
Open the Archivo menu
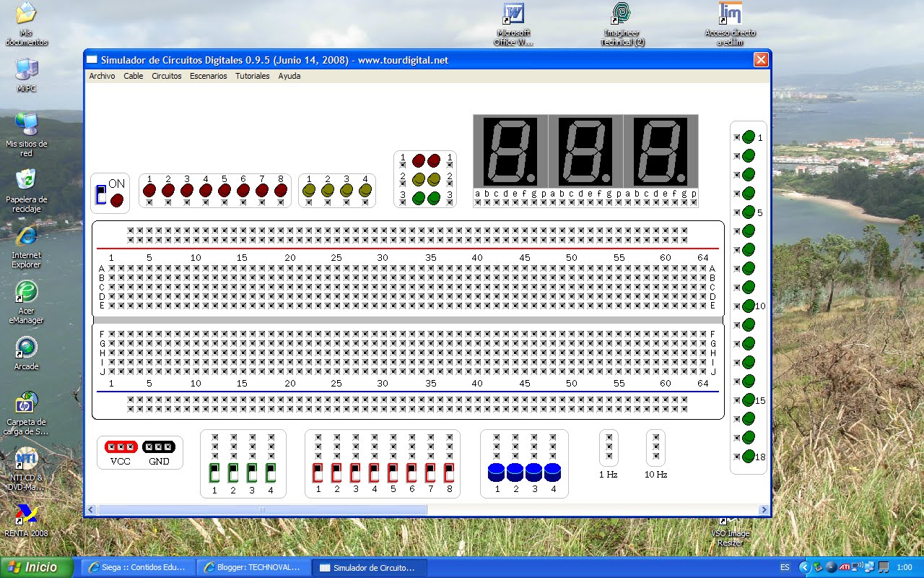pyautogui.click(x=101, y=75)
